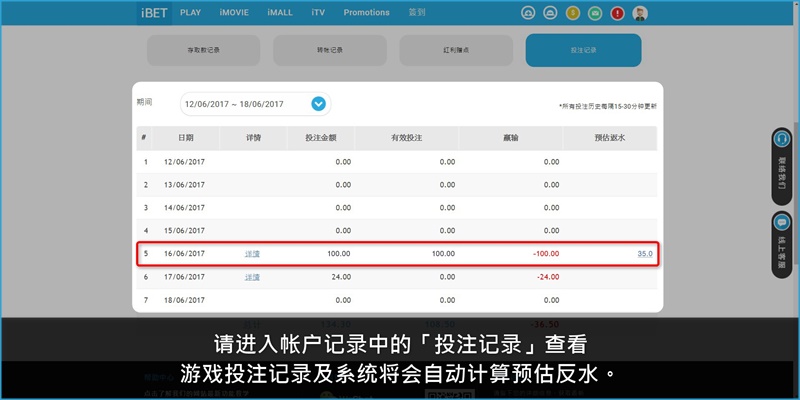Click the -24.00 win/loss value
Viewport: 800px width, 400px height.
coord(548,277)
